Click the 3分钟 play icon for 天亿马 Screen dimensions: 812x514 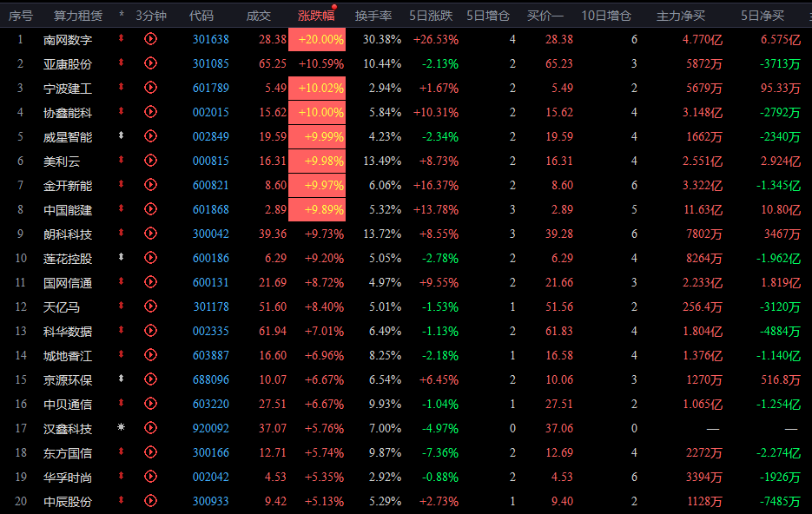(150, 306)
